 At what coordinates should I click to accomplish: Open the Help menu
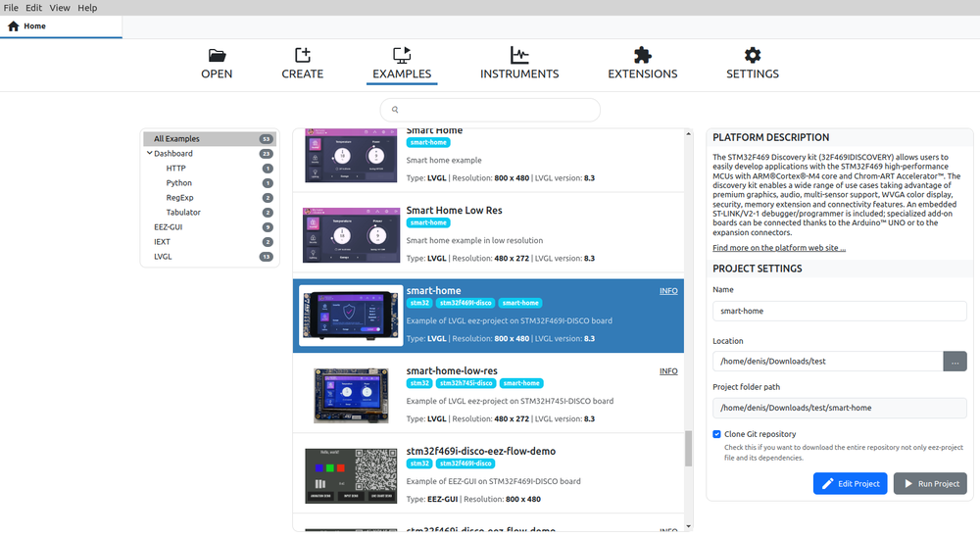87,8
